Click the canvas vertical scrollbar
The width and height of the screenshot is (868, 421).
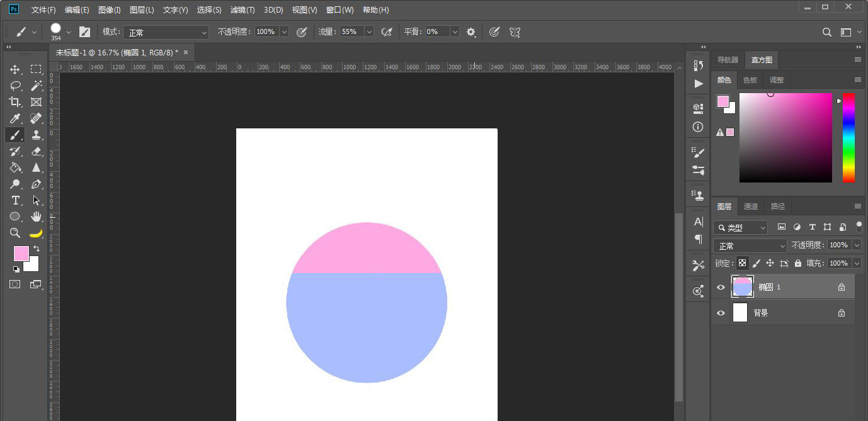coord(678,308)
